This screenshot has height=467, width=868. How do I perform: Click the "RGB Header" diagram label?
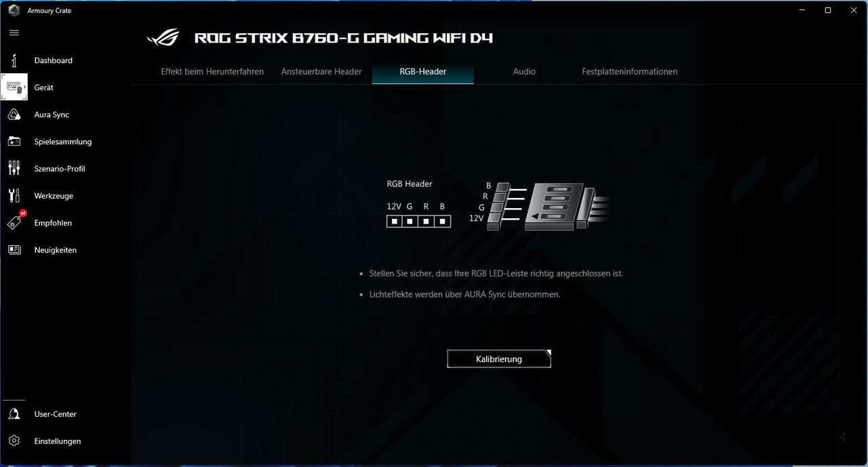pyautogui.click(x=410, y=184)
